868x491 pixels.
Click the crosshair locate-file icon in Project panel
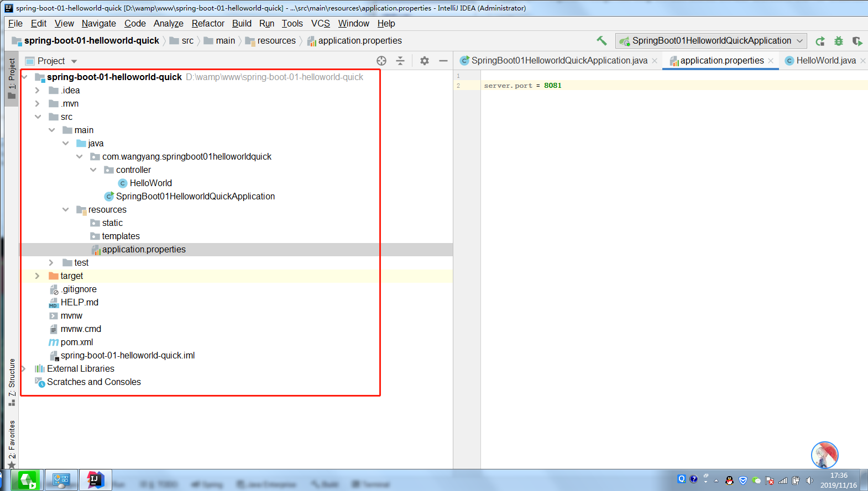[x=381, y=61]
